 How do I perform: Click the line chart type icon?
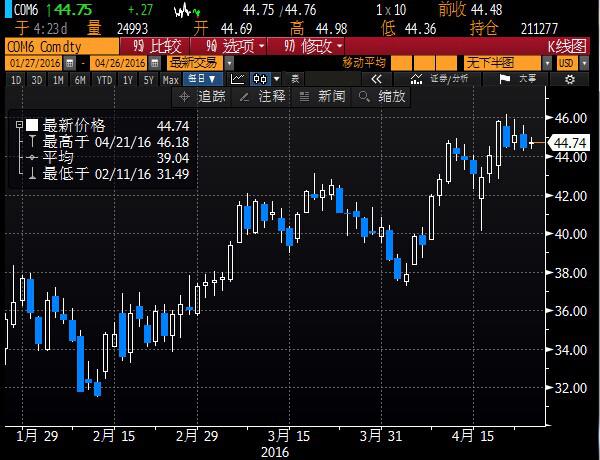pos(237,79)
